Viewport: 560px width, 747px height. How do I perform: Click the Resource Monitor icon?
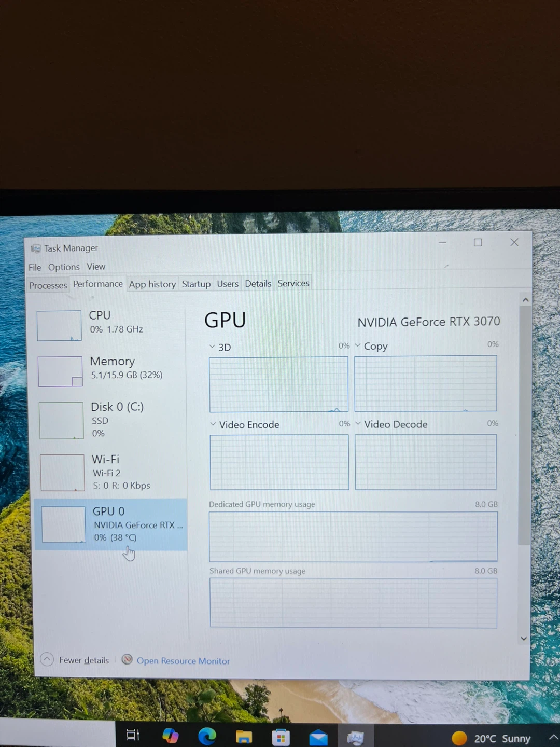(127, 659)
